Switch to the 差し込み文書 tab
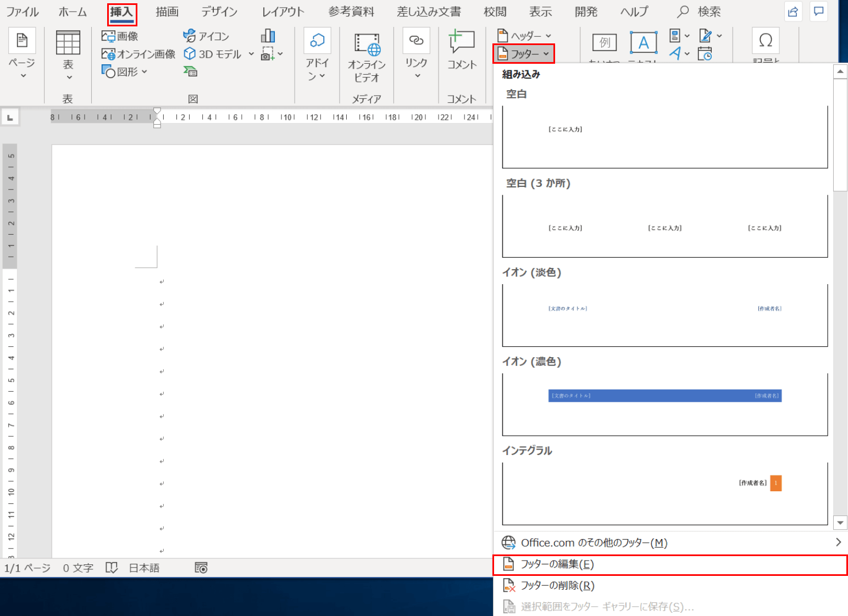Screen dimensions: 848x616 point(429,12)
